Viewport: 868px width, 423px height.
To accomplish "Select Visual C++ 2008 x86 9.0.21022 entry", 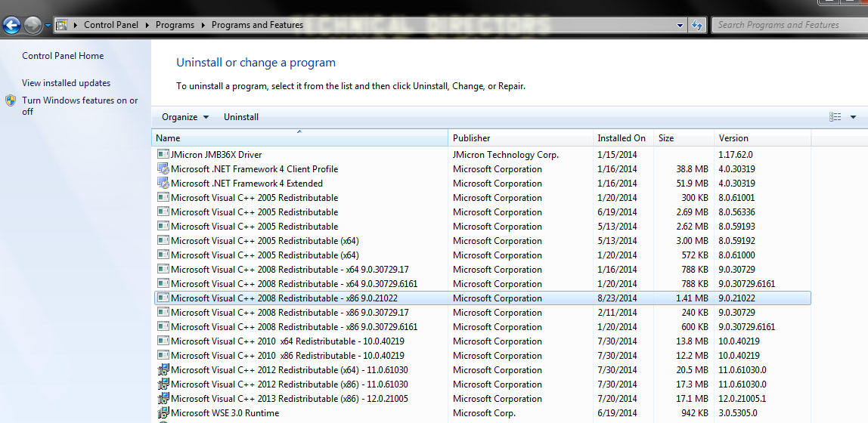I will [x=481, y=298].
